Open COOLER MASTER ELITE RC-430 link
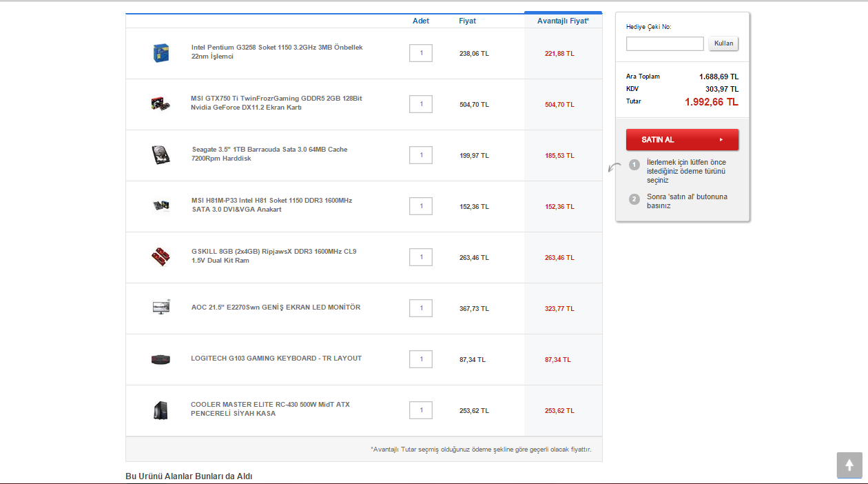868x484 pixels. point(270,409)
